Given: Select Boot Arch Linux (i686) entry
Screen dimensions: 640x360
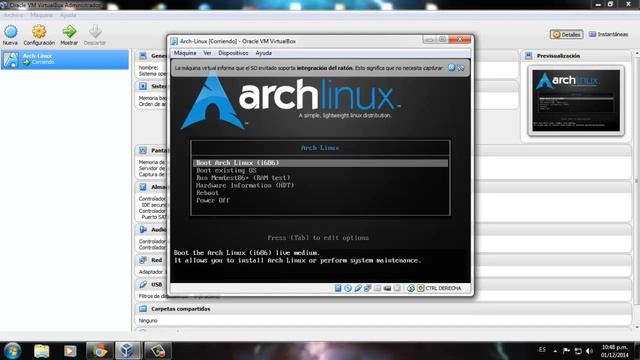Looking at the screenshot, I should 320,163.
